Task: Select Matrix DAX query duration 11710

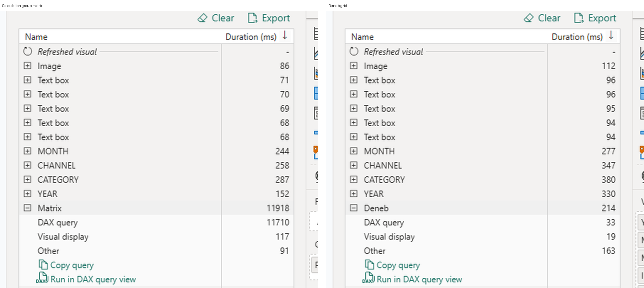Action: (278, 223)
